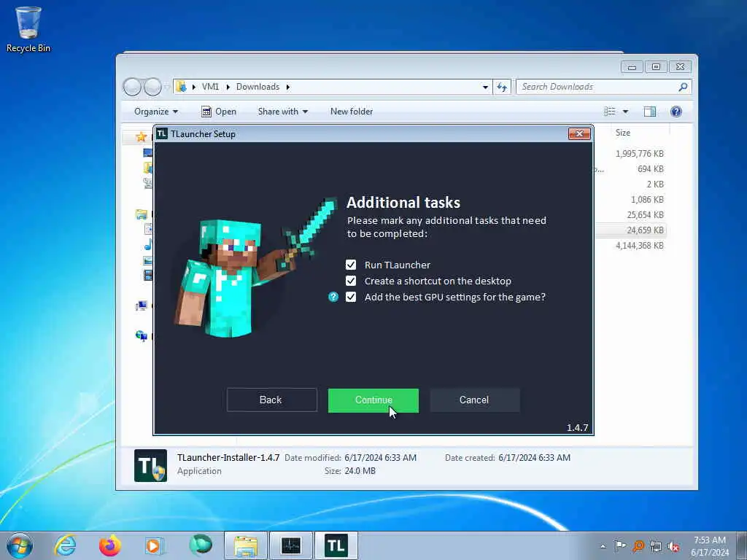The image size is (747, 560).
Task: Click the GPU settings help question icon
Action: tap(333, 297)
